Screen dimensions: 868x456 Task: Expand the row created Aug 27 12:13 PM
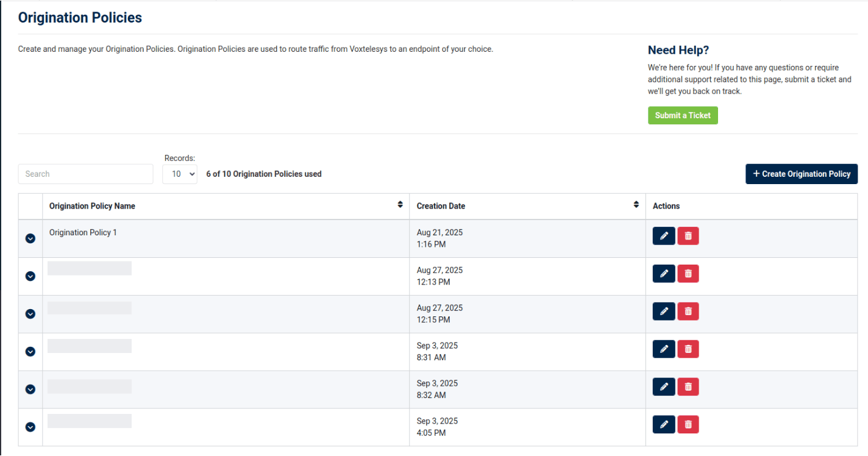tap(30, 276)
